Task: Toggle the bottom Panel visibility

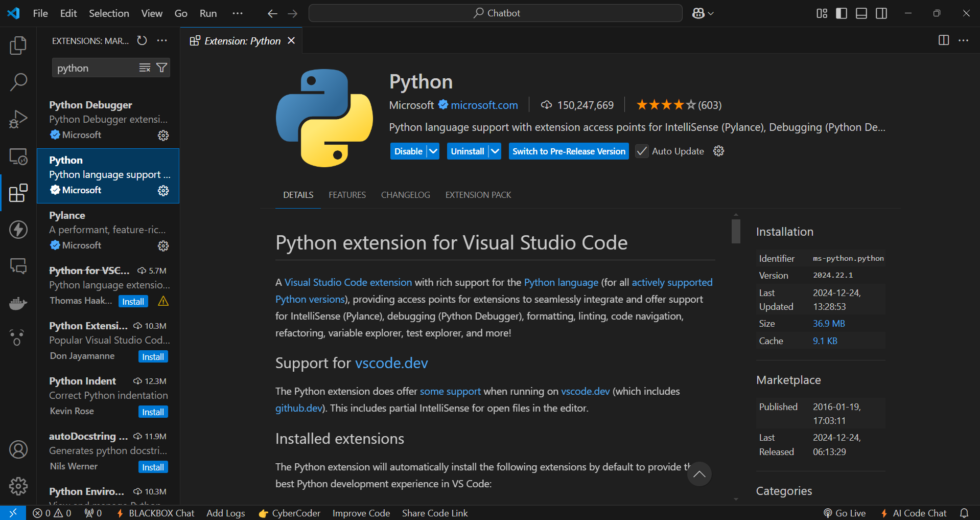Action: (x=860, y=13)
